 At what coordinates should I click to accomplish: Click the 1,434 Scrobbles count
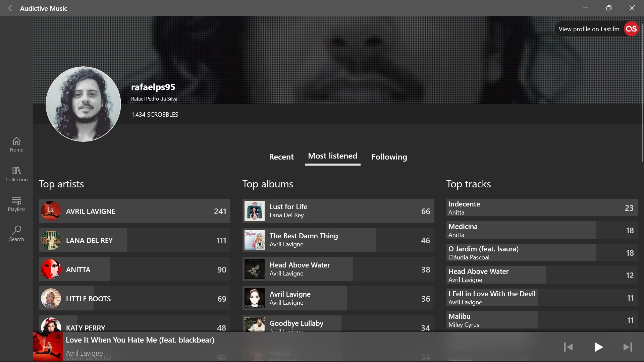coord(155,115)
